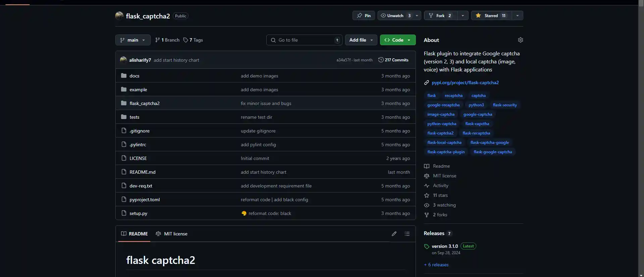Open the Add file dropdown
This screenshot has width=644, height=277.
361,40
